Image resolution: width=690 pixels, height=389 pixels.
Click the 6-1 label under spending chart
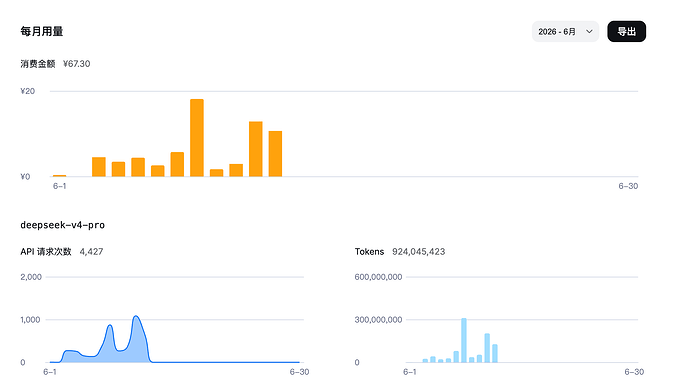point(59,186)
